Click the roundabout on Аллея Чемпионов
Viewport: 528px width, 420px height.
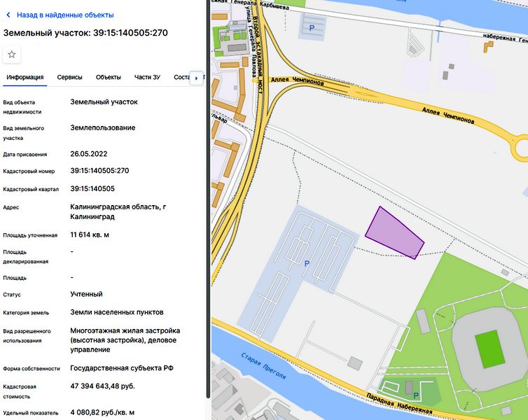click(x=522, y=148)
